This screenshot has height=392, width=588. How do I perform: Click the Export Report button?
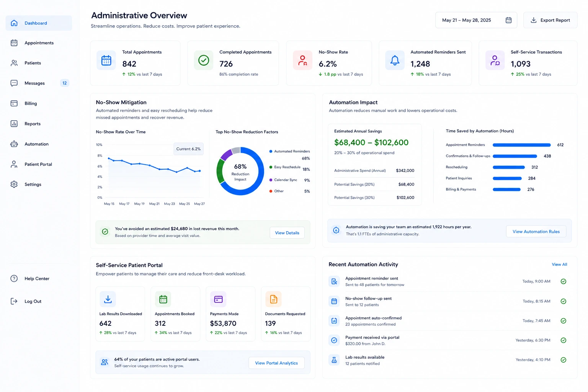[550, 20]
